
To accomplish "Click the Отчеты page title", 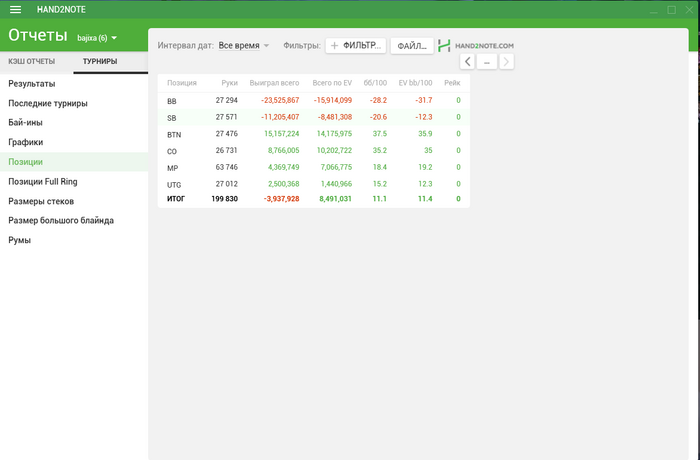I will (38, 35).
